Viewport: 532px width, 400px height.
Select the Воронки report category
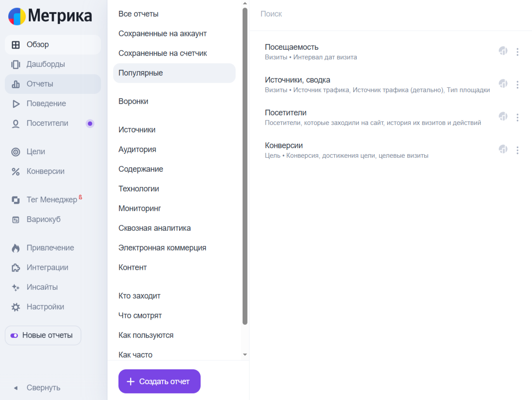pos(133,101)
